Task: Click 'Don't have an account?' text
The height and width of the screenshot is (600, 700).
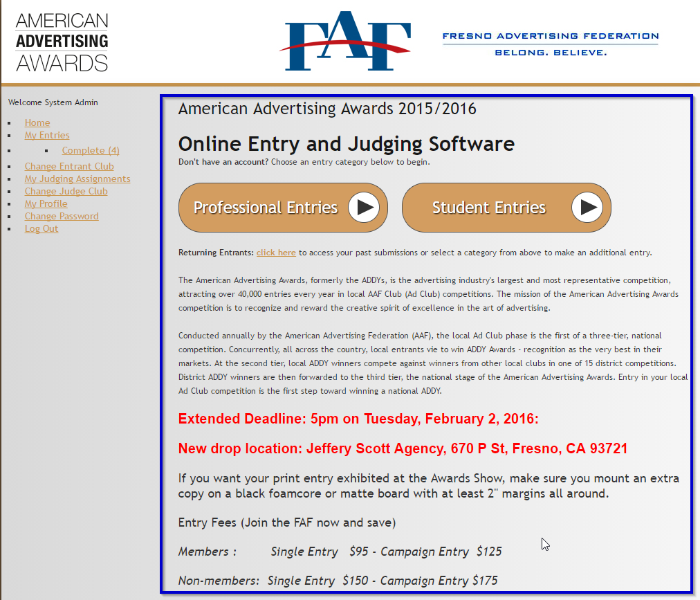Action: point(223,162)
